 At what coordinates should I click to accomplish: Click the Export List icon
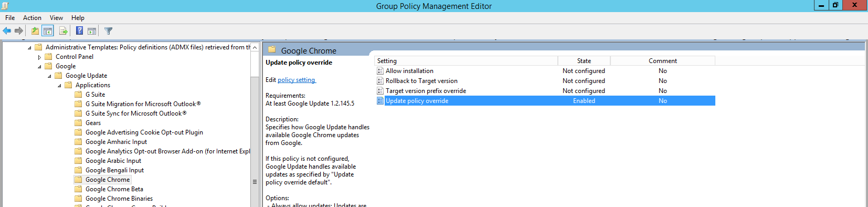(x=63, y=31)
